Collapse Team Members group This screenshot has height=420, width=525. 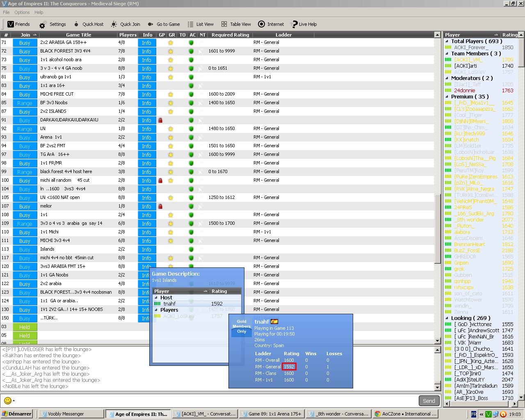447,54
